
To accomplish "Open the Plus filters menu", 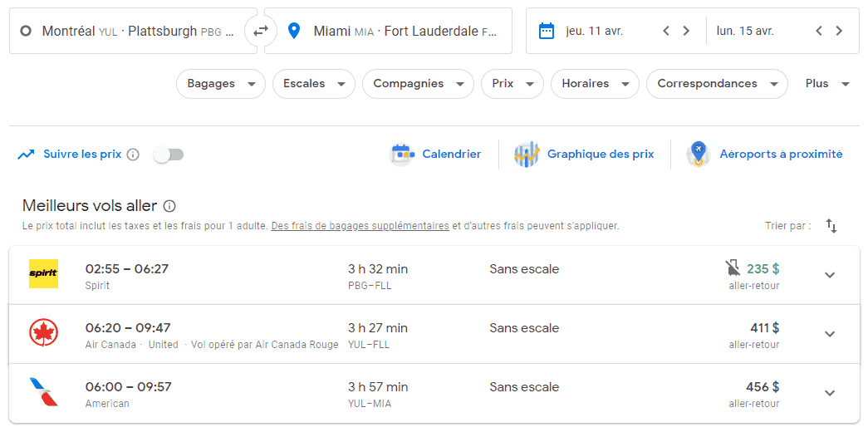I will click(827, 84).
